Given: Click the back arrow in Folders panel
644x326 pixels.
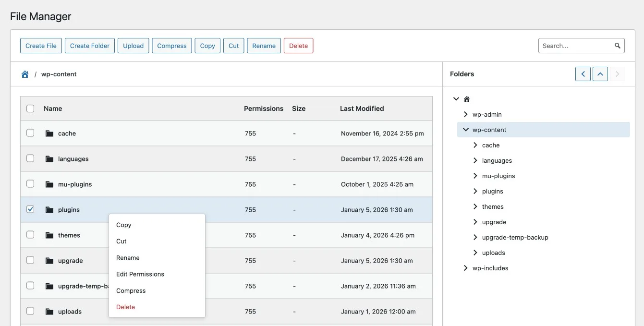Looking at the screenshot, I should (x=583, y=74).
